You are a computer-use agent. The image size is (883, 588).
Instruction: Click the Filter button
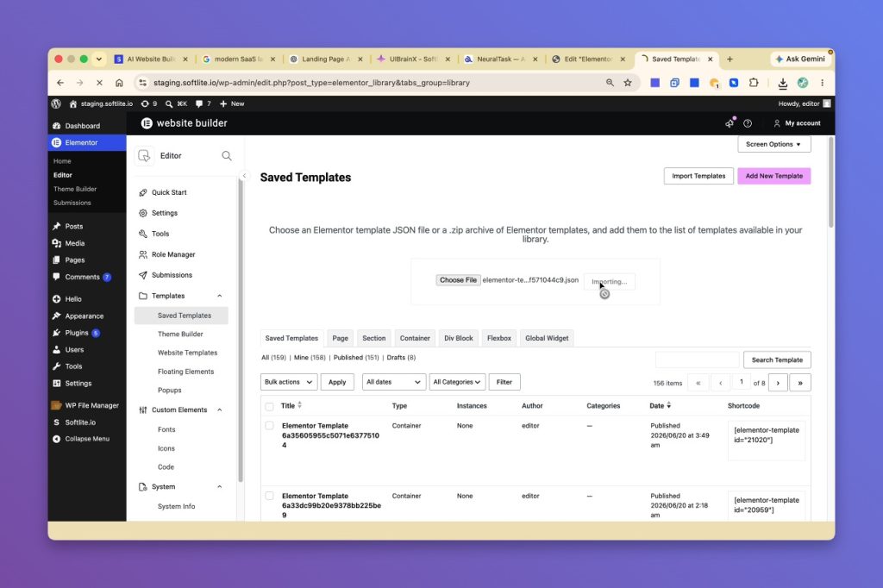(x=504, y=382)
